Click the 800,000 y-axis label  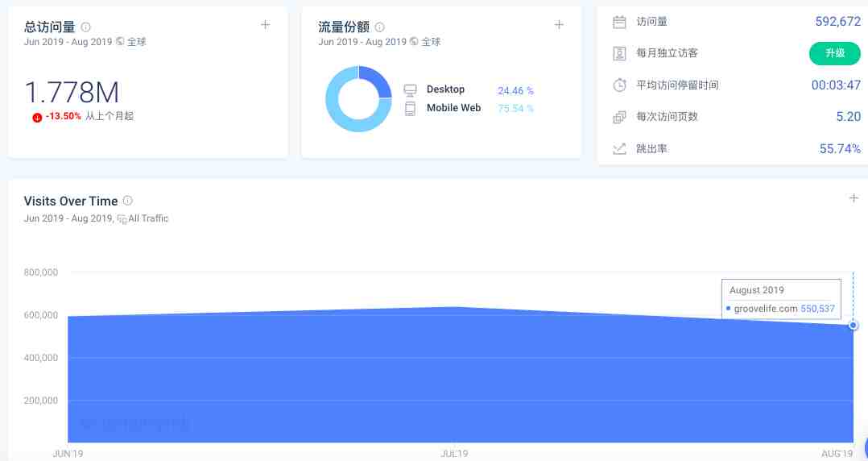coord(41,272)
